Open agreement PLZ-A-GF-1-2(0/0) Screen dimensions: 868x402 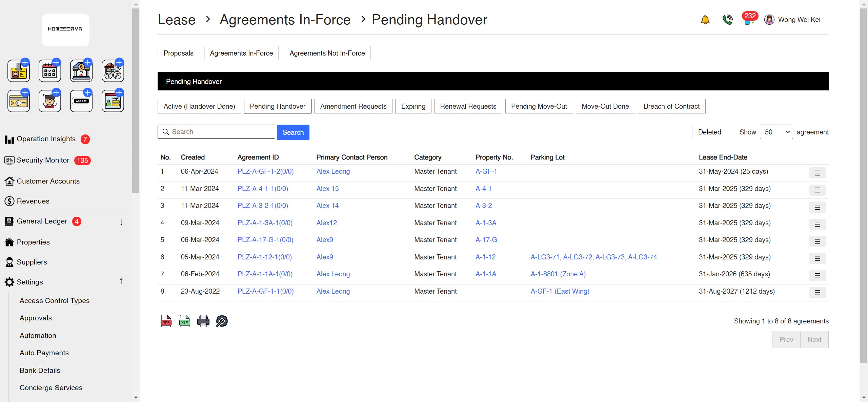click(x=265, y=171)
